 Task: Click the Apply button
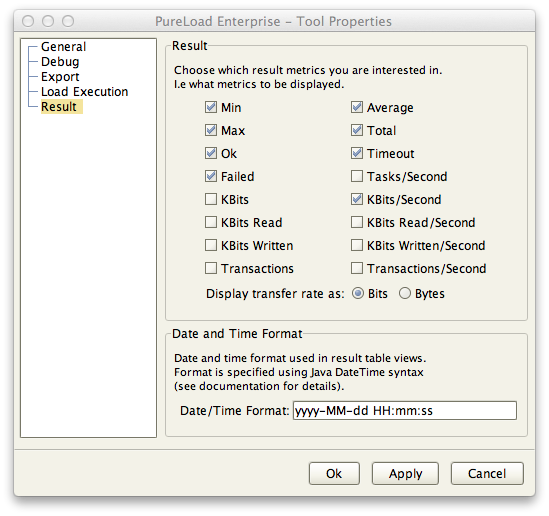(x=405, y=474)
